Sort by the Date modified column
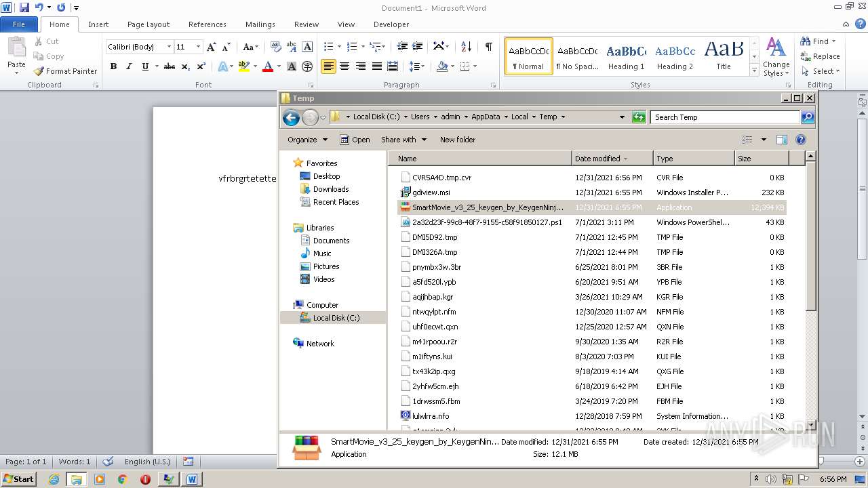 [x=612, y=159]
